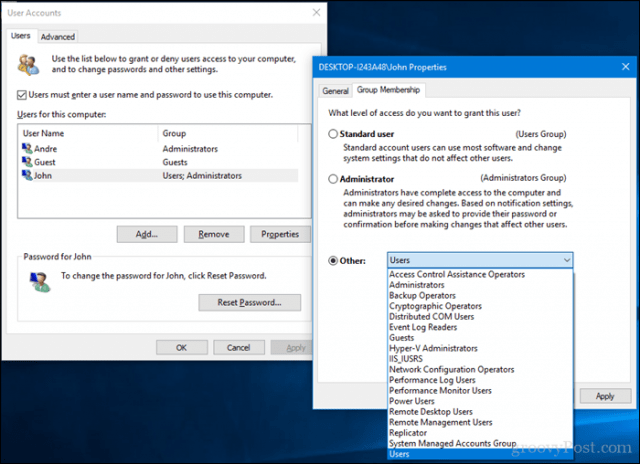Image resolution: width=640 pixels, height=464 pixels.
Task: Click the 'Users; Administrators' group cell
Action: [x=202, y=176]
